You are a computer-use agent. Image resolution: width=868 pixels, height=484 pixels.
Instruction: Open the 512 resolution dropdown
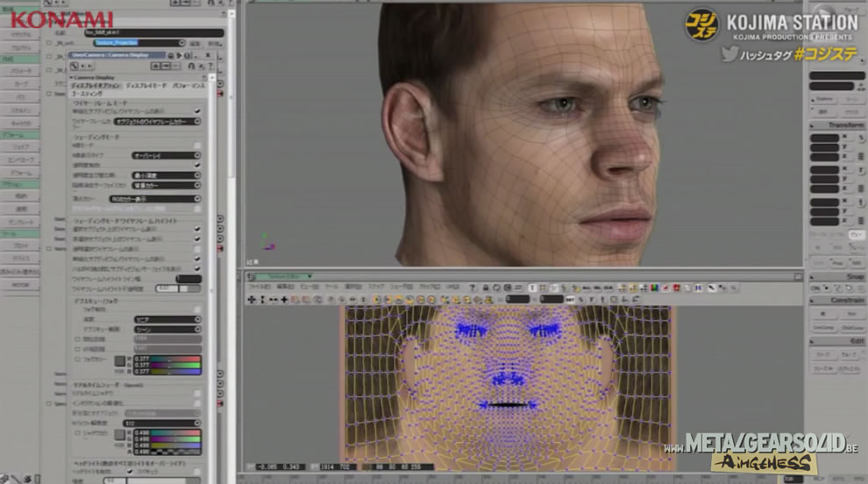coord(162,423)
